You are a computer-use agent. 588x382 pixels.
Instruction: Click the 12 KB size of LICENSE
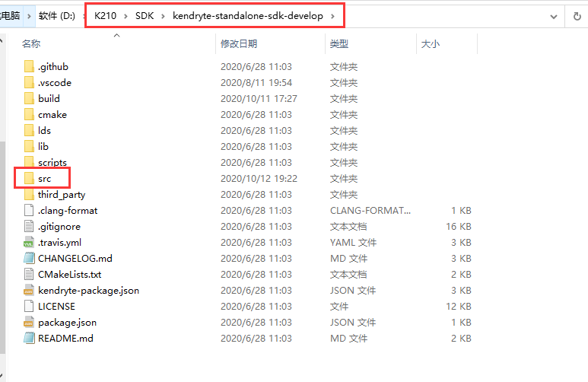coord(459,306)
